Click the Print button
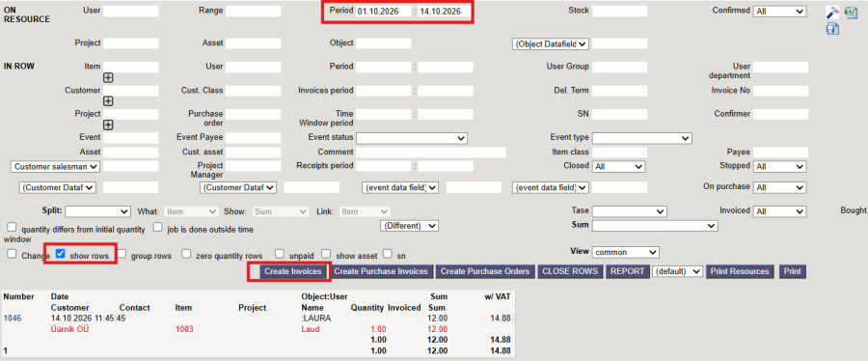868x361 pixels. [792, 271]
